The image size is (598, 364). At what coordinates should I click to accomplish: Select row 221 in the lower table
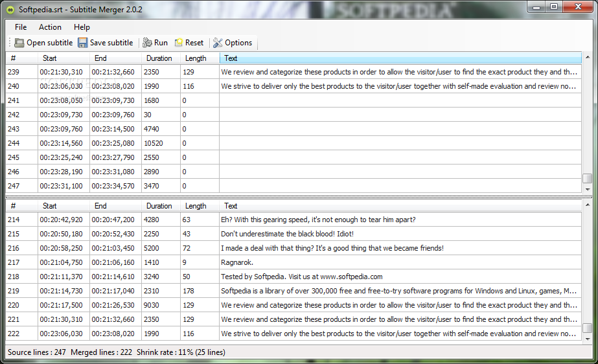tap(293, 319)
